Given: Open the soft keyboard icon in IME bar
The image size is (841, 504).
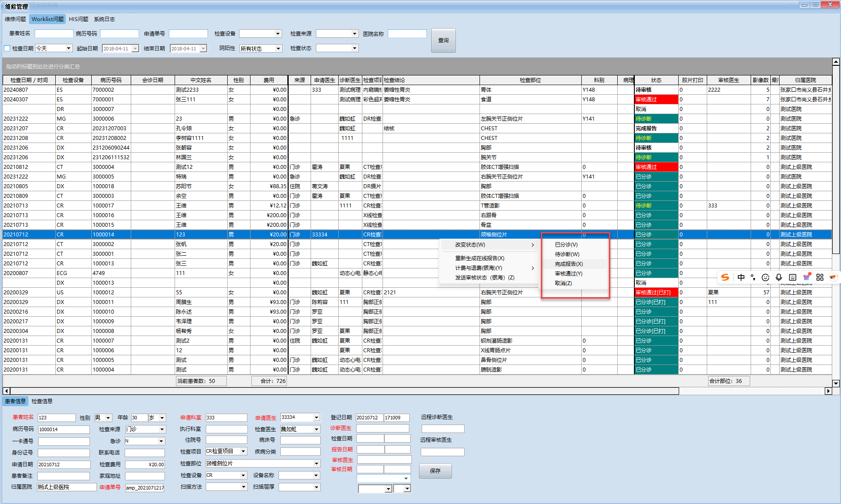Looking at the screenshot, I should pyautogui.click(x=792, y=277).
